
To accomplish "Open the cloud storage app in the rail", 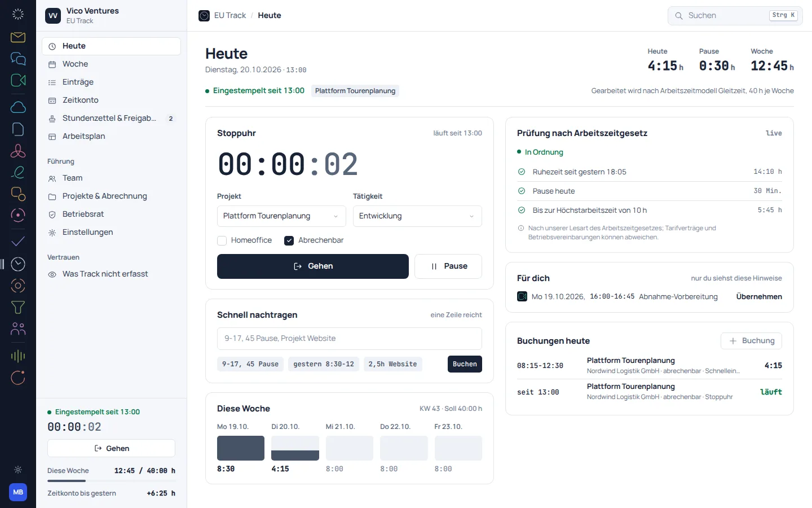I will tap(18, 107).
